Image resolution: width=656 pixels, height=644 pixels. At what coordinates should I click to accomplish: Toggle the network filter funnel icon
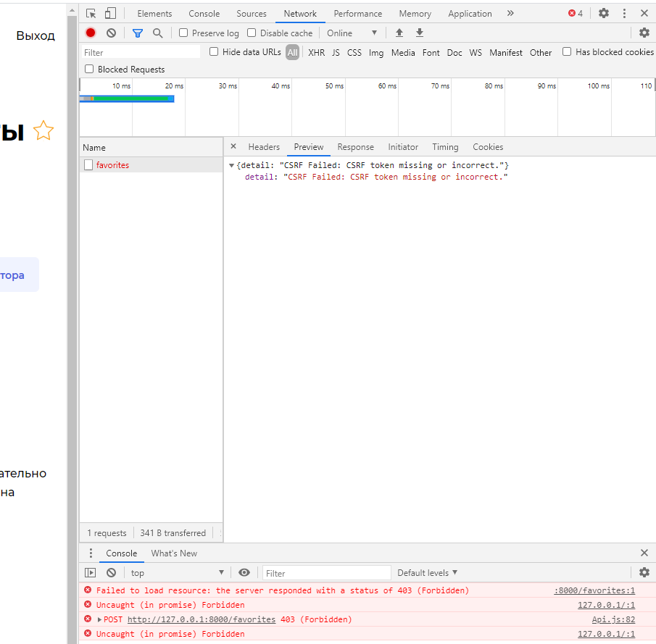(138, 33)
